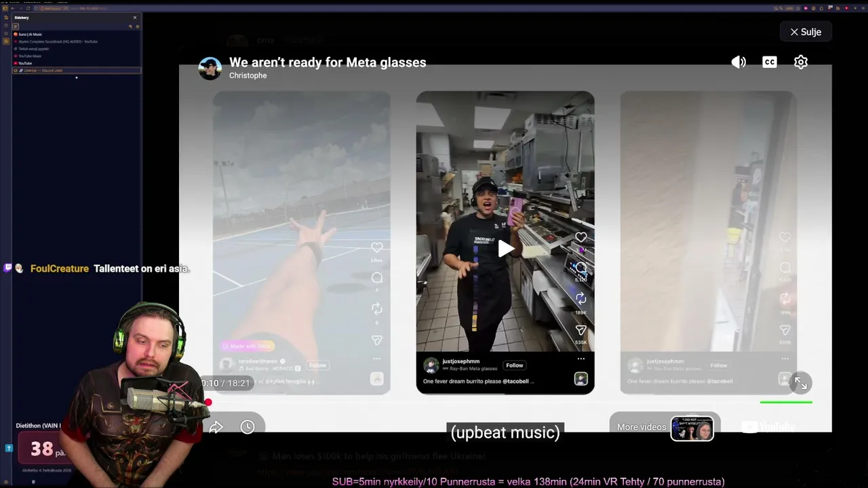Mute the video with the speaker icon
This screenshot has width=868, height=488.
pos(738,62)
